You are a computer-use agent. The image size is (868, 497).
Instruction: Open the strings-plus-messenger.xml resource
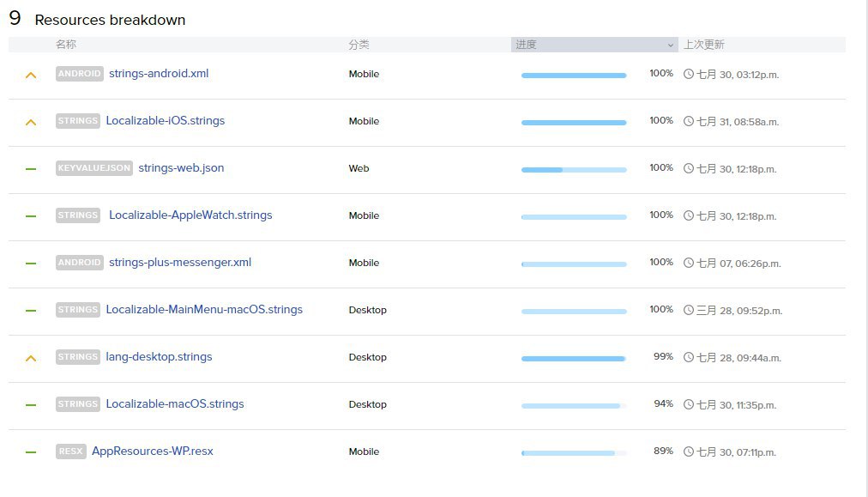[x=180, y=263]
